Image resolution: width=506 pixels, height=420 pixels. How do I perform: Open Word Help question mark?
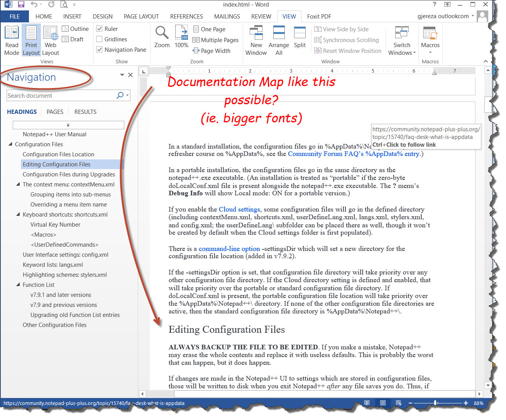[435, 4]
